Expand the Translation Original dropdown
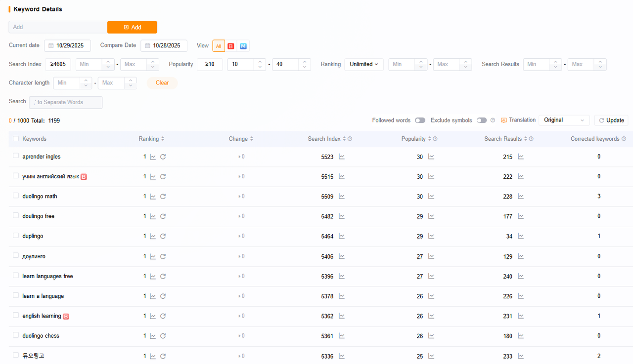The width and height of the screenshot is (633, 364). [564, 120]
